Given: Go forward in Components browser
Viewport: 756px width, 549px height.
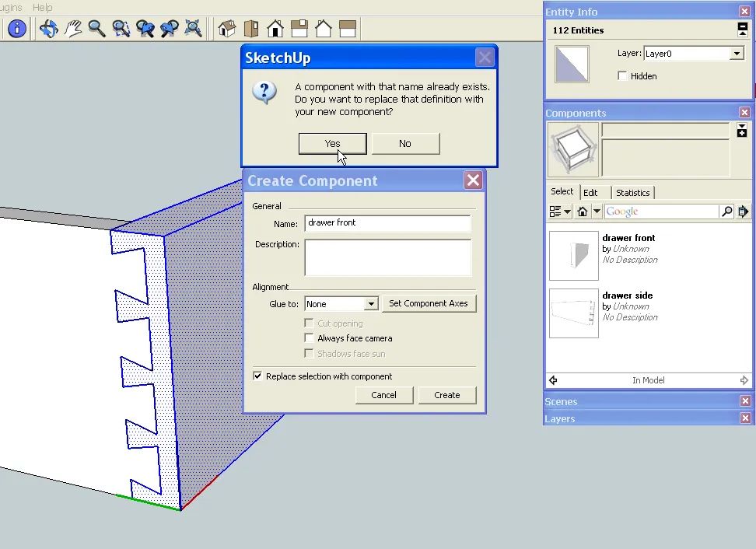Looking at the screenshot, I should click(744, 380).
